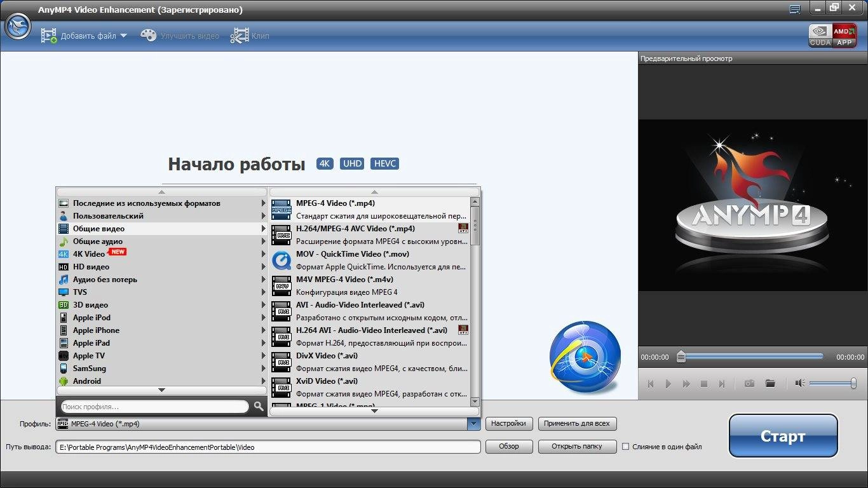Click the previous frame playback button

[651, 384]
